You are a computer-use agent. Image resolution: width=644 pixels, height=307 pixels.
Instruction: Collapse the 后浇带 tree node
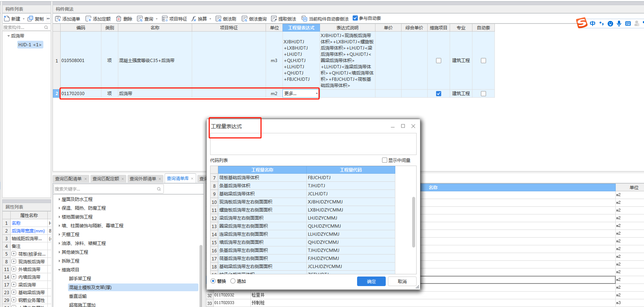click(x=8, y=36)
